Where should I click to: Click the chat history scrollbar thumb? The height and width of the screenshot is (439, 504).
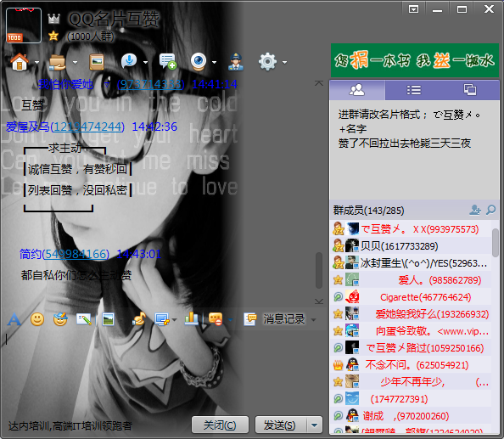pyautogui.click(x=319, y=271)
